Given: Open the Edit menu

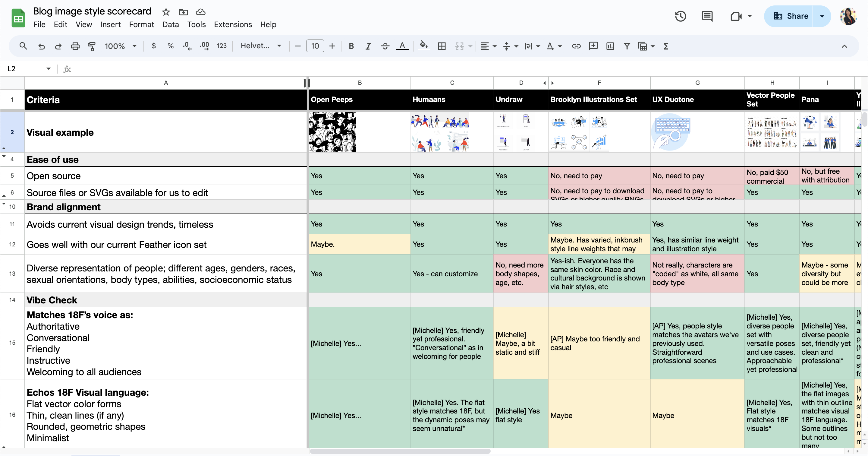Looking at the screenshot, I should click(x=61, y=24).
